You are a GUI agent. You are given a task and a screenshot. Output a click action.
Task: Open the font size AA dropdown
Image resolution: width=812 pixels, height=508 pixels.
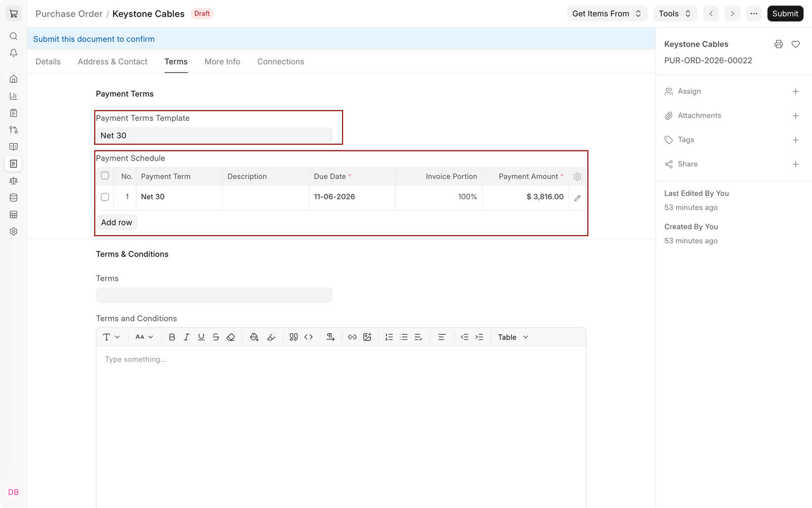(x=144, y=337)
